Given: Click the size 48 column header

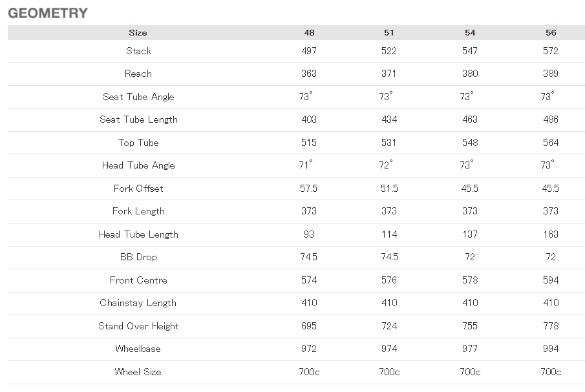Looking at the screenshot, I should point(309,33).
